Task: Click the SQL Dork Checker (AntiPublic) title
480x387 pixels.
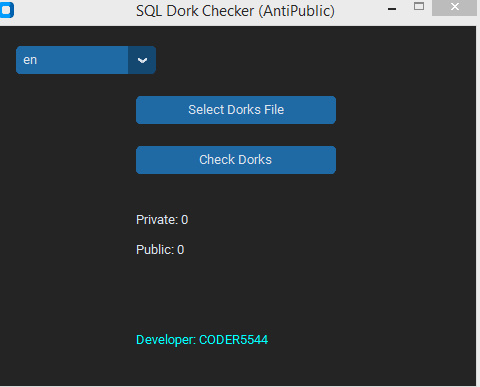Action: [235, 11]
